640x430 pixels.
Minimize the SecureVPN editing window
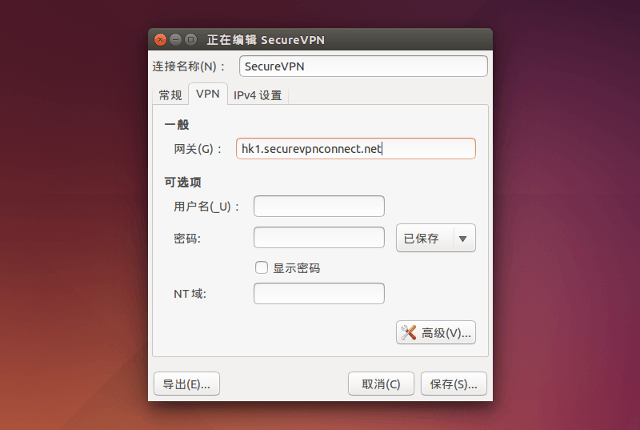coord(176,40)
